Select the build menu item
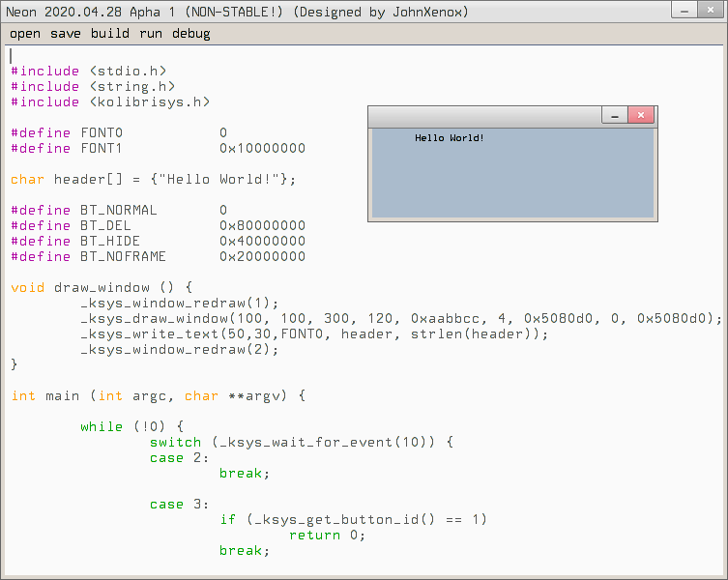 tap(109, 34)
